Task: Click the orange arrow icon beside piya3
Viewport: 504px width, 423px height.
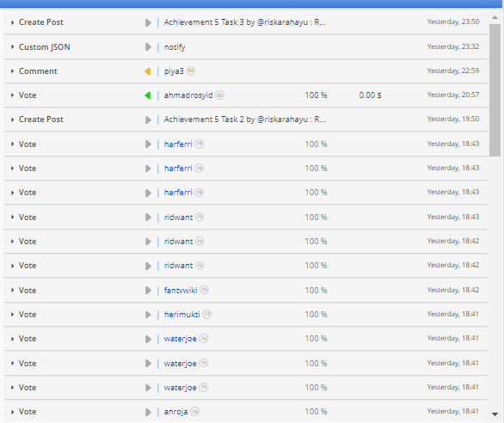Action: (x=148, y=71)
